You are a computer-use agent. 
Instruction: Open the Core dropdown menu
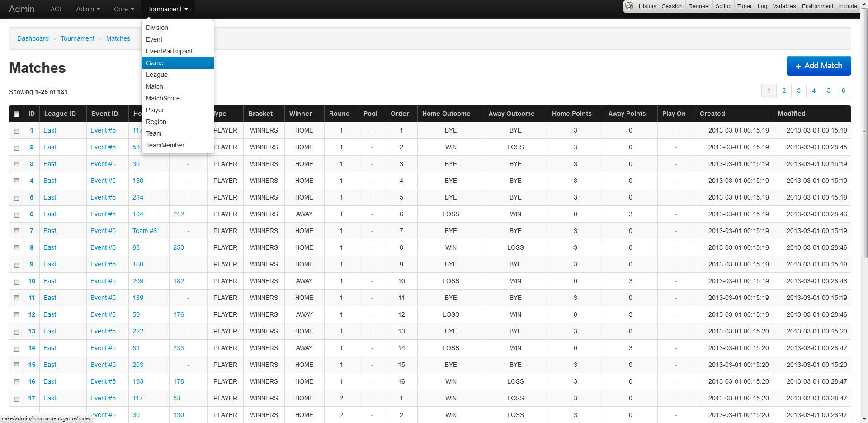pos(123,9)
